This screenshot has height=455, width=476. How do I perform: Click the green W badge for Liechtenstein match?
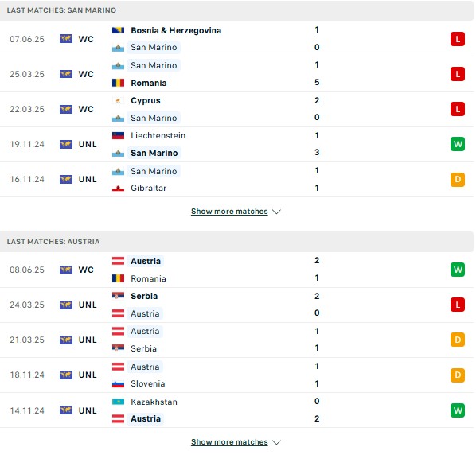point(458,144)
